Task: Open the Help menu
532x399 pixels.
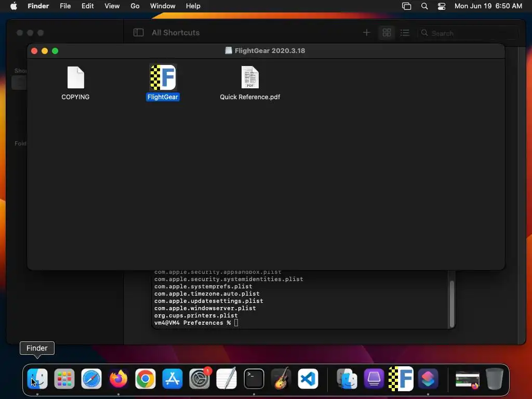Action: click(193, 6)
